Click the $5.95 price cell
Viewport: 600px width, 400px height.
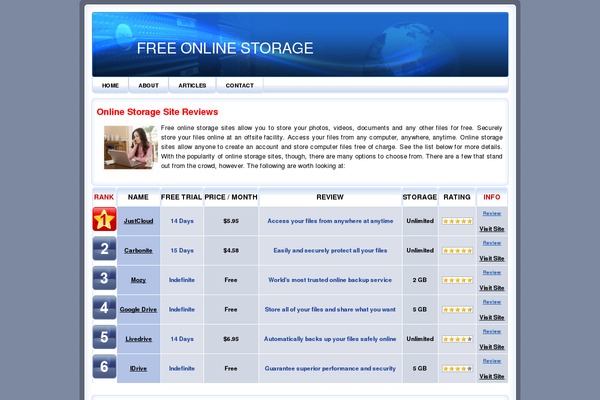[x=231, y=221]
